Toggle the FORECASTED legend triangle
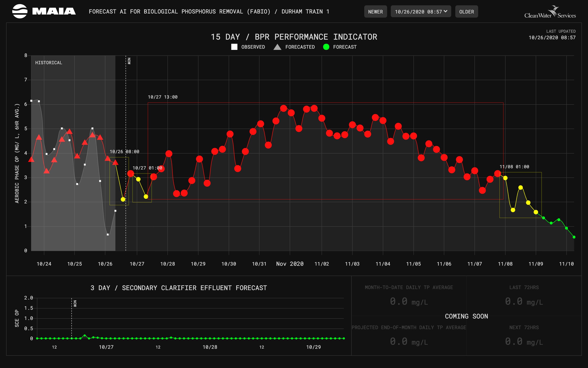Image resolution: width=588 pixels, height=368 pixels. 277,47
